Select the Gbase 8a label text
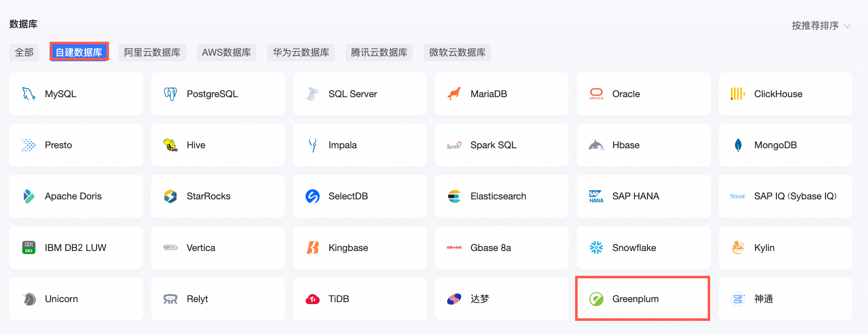The image size is (868, 334). 491,248
